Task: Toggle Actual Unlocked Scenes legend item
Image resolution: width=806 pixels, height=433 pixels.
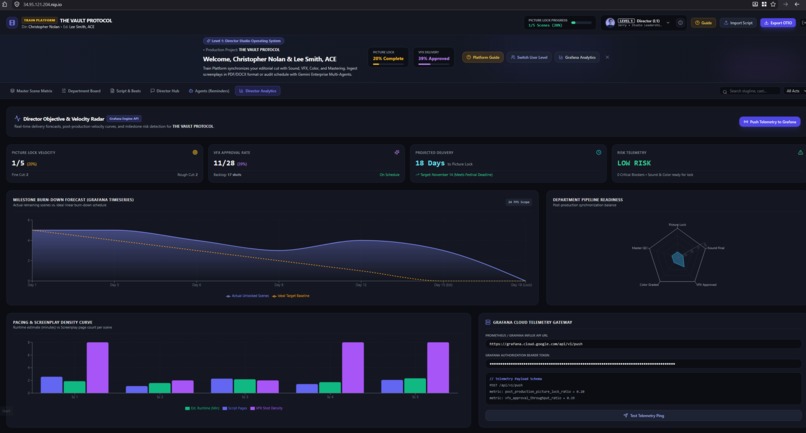Action: 247,296
